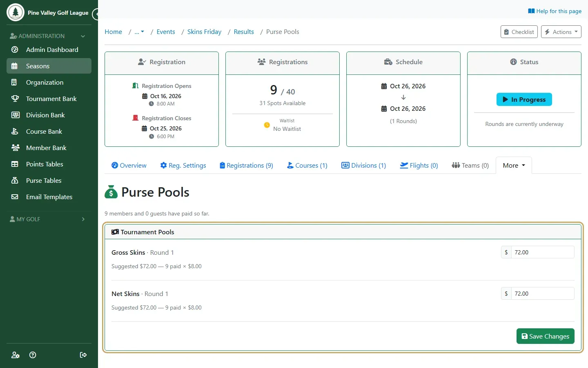Edit the Gross Skins amount field

coord(543,252)
